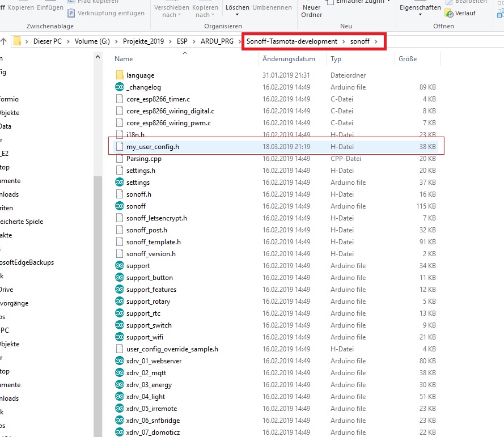Expand the Eigenschaften dropdown arrow
Viewport: 504px width, 437px height.
(x=420, y=15)
